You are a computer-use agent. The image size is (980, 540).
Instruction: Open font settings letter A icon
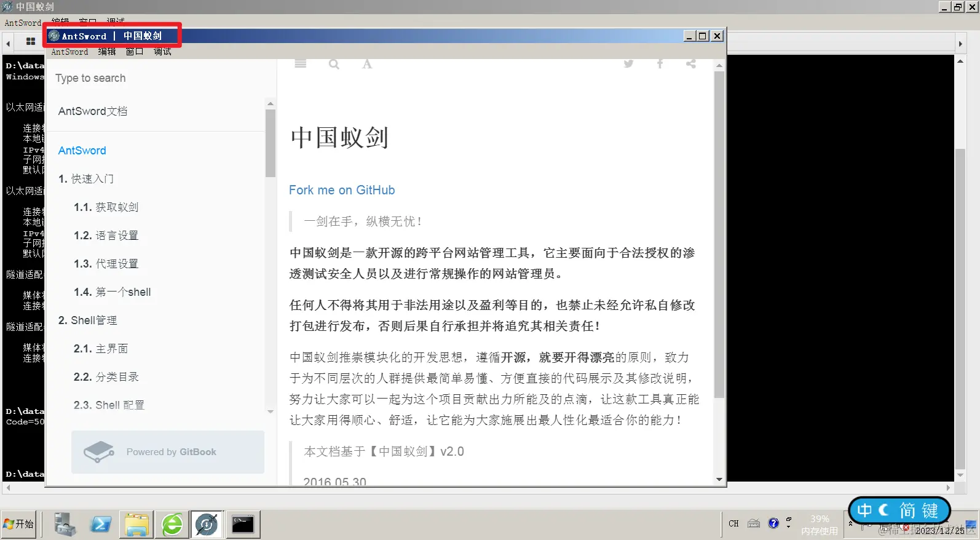[x=367, y=64]
